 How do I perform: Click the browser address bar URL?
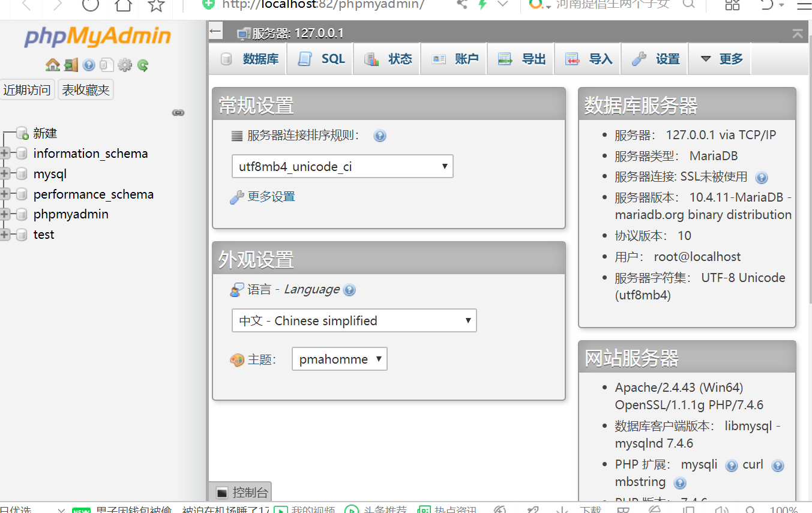point(323,5)
